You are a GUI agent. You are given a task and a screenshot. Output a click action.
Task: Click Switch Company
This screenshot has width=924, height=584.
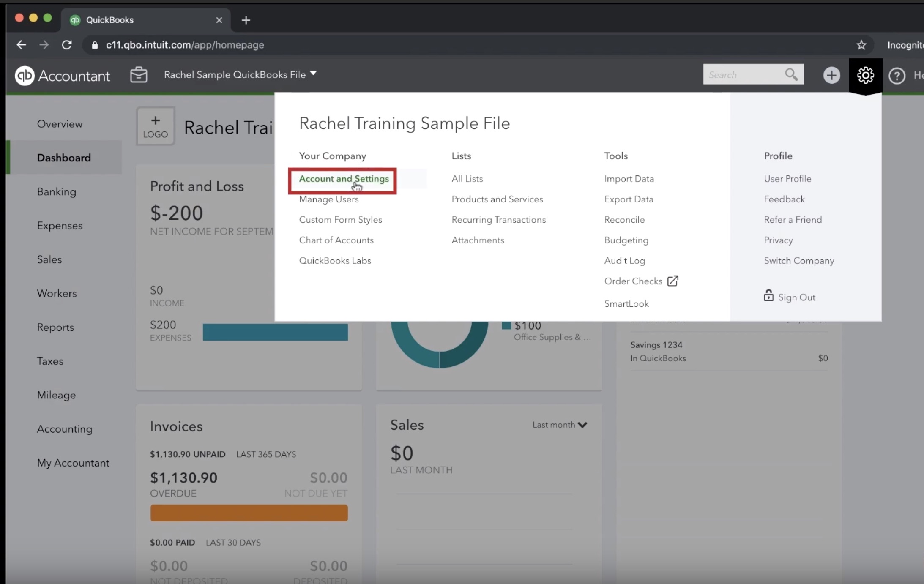point(799,261)
